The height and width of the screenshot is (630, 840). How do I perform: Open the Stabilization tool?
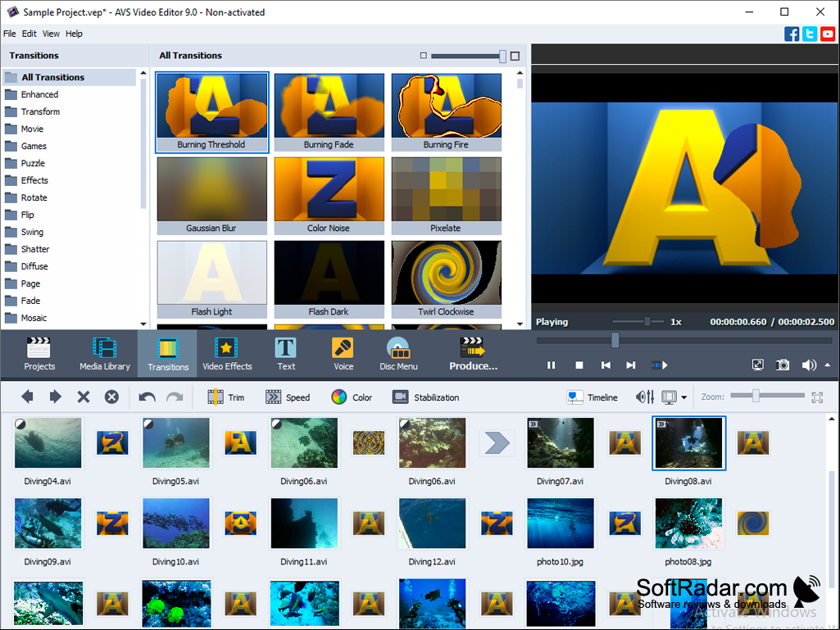426,397
